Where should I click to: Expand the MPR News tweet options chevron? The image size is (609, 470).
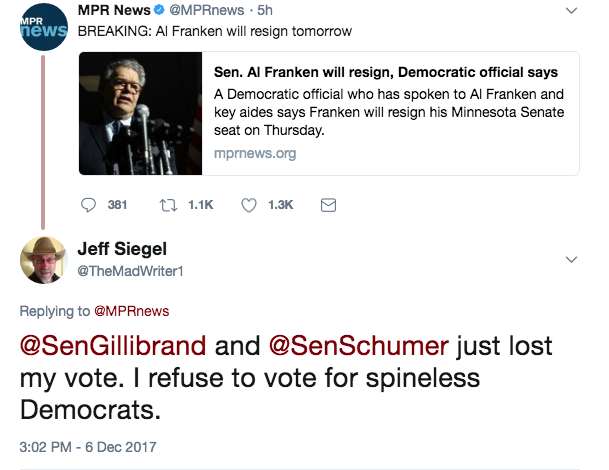[571, 10]
